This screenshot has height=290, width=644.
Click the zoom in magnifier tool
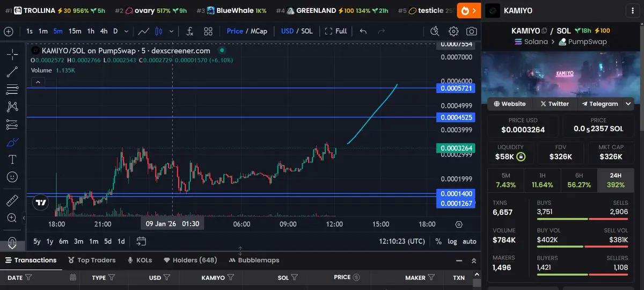coord(12,218)
